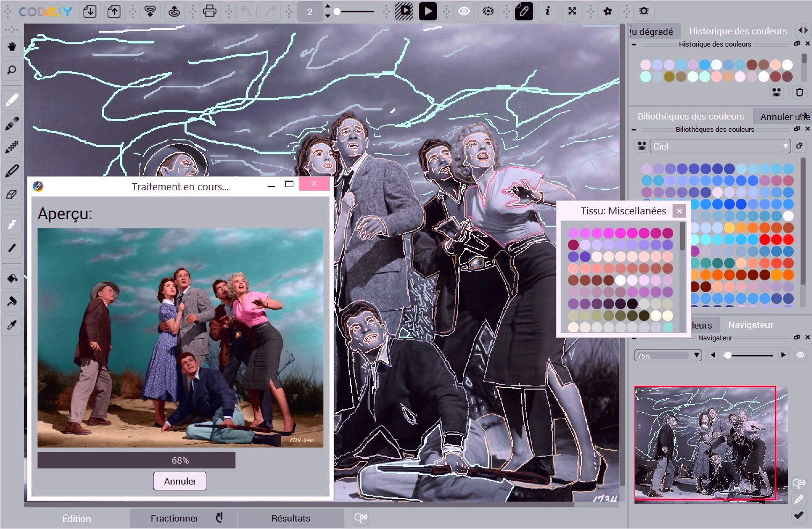Click the pencil icon beside the Navigateur thumbnail

click(x=799, y=499)
